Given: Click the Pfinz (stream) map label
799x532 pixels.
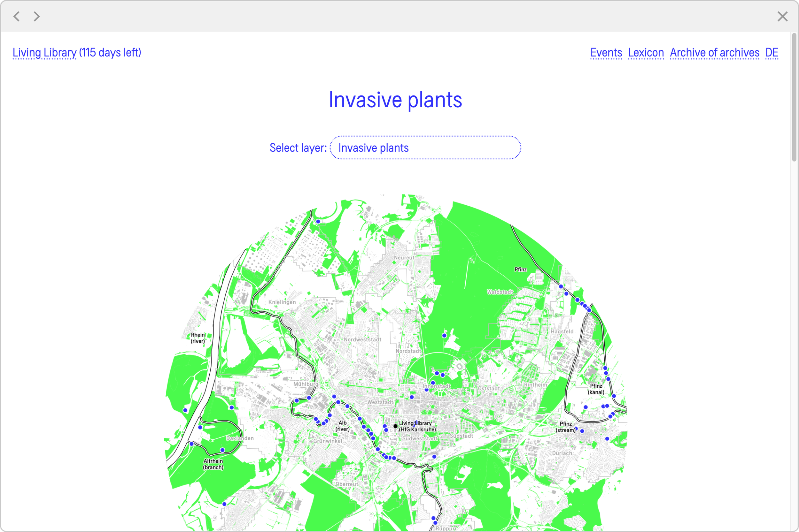Looking at the screenshot, I should [565, 427].
